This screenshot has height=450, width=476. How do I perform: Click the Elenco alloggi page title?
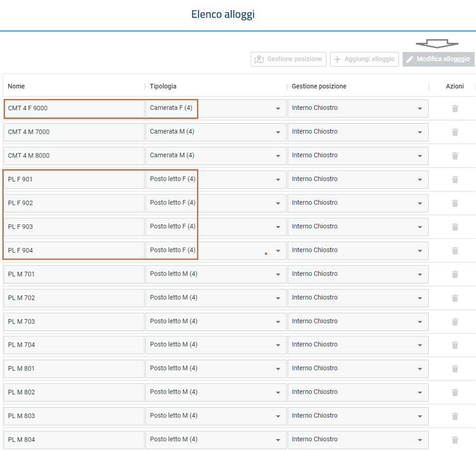pyautogui.click(x=223, y=14)
